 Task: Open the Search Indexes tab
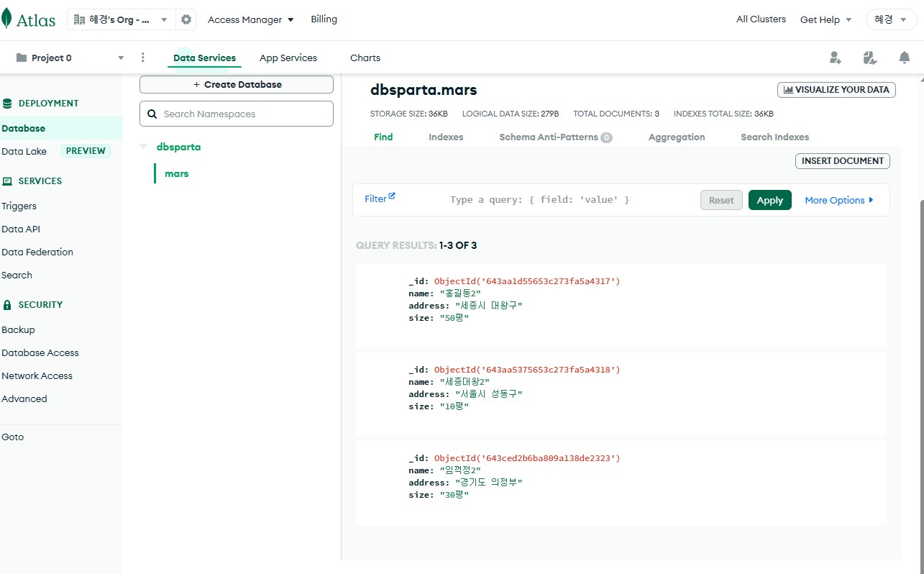(x=775, y=137)
